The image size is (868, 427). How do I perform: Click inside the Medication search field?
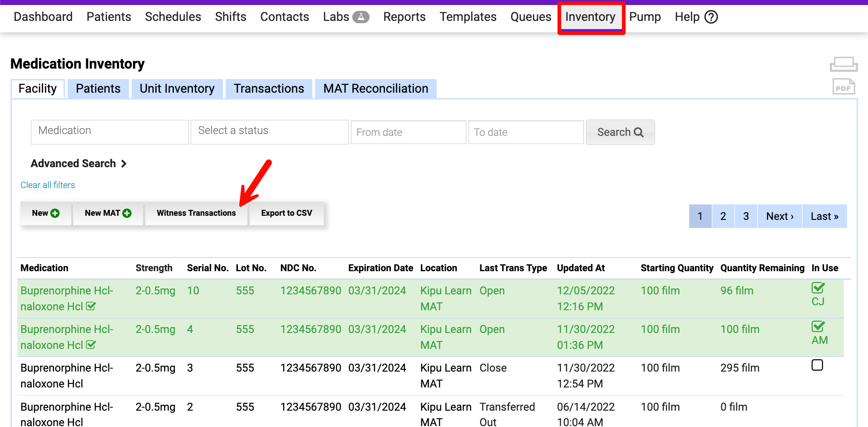[109, 132]
